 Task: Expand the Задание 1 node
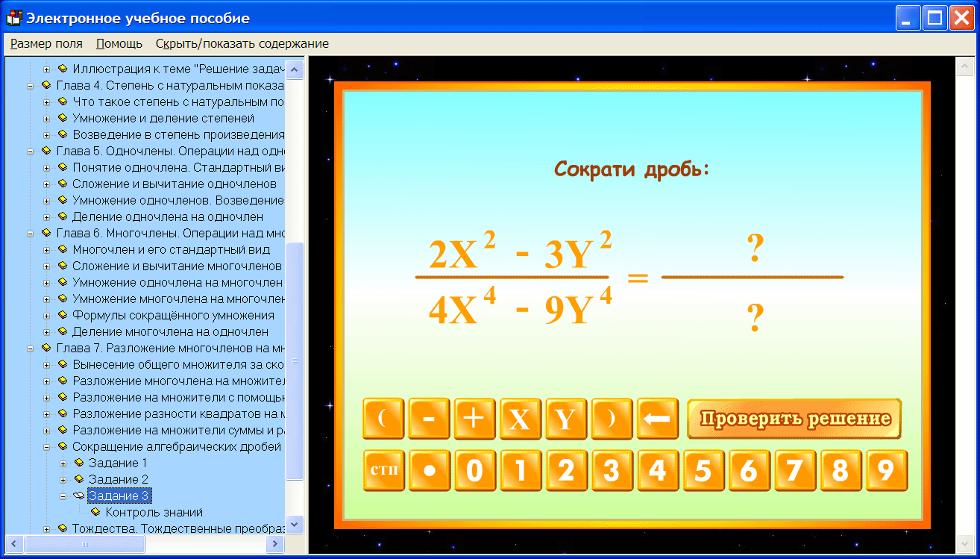63,463
